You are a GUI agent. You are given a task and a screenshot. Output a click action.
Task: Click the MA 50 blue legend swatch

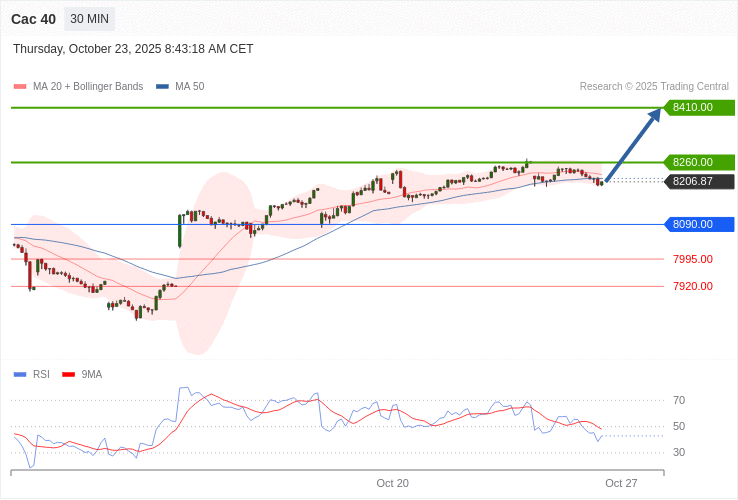click(162, 86)
